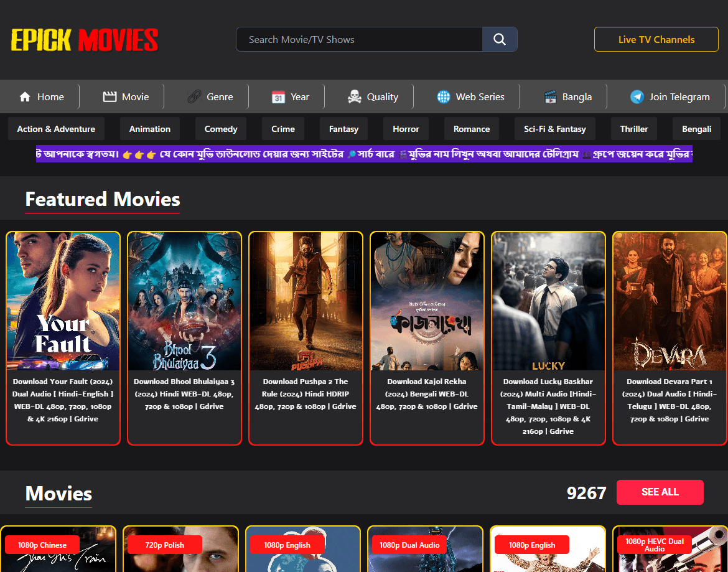Screen dimensions: 728x572
Task: Select the Horror genre
Action: coord(406,129)
